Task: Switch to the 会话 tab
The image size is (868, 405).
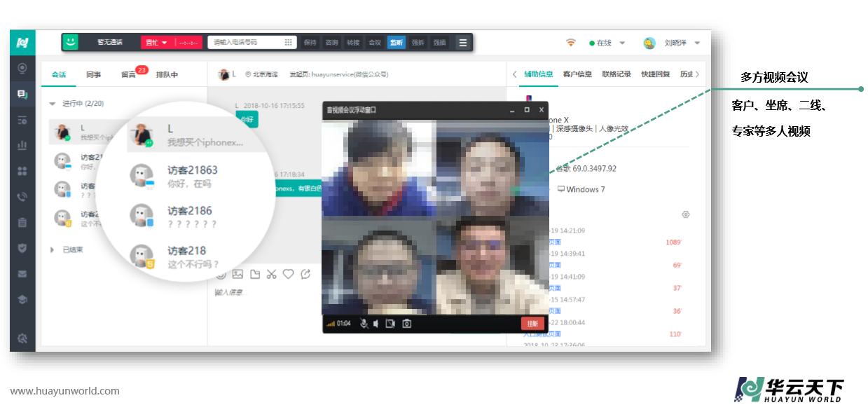Action: coord(59,74)
